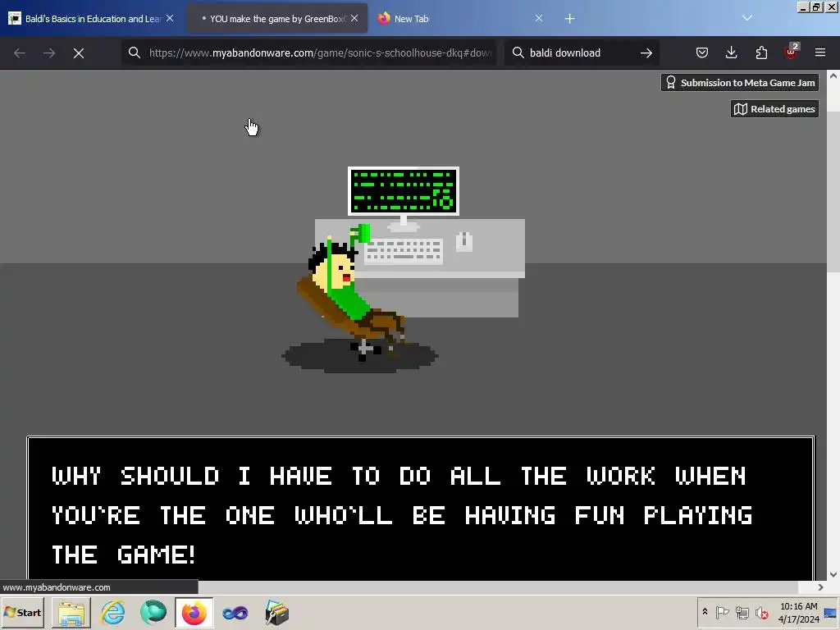The image size is (840, 630).
Task: Go forward to next page
Action: coord(49,53)
